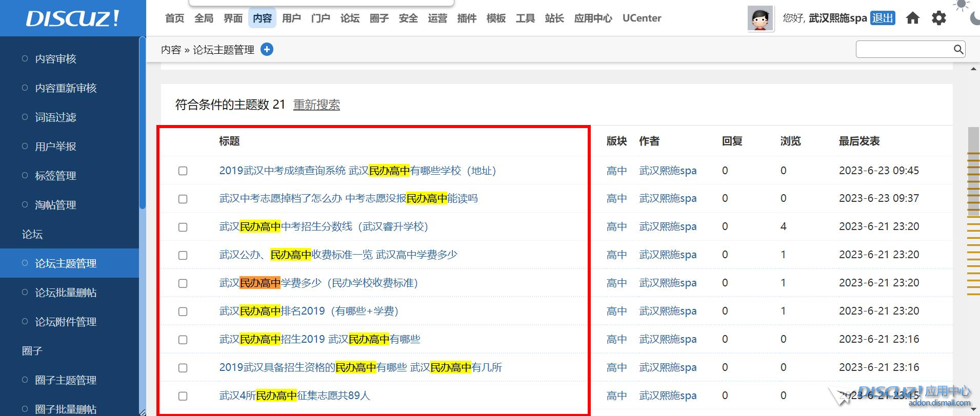Toggle the sun light-mode icon
Image resolution: width=980 pixels, height=416 pixels.
pos(961,5)
